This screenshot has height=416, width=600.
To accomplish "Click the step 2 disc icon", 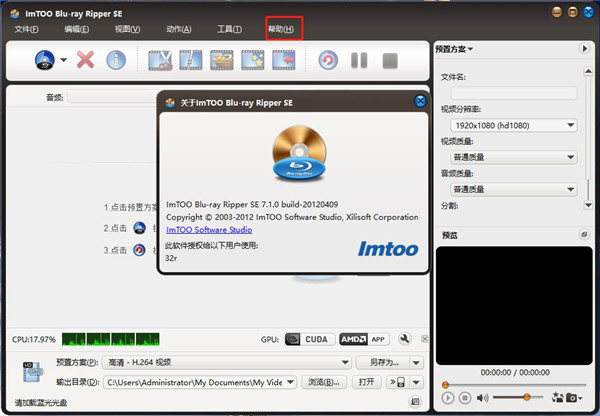I will point(140,228).
